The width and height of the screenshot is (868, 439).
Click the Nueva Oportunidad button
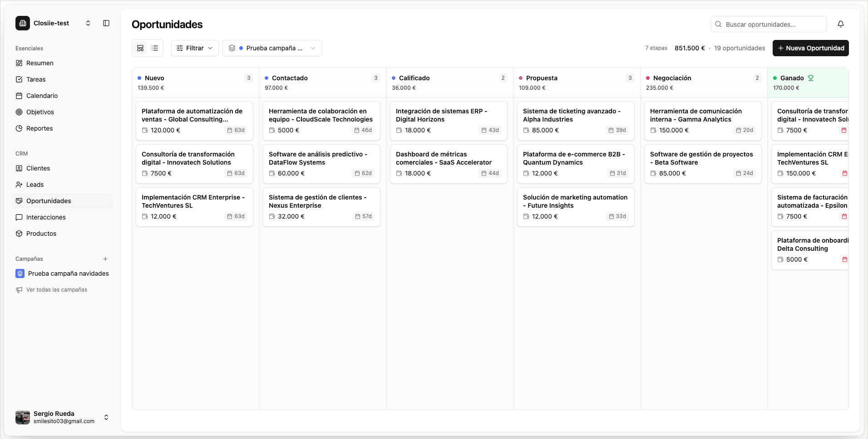click(x=810, y=48)
